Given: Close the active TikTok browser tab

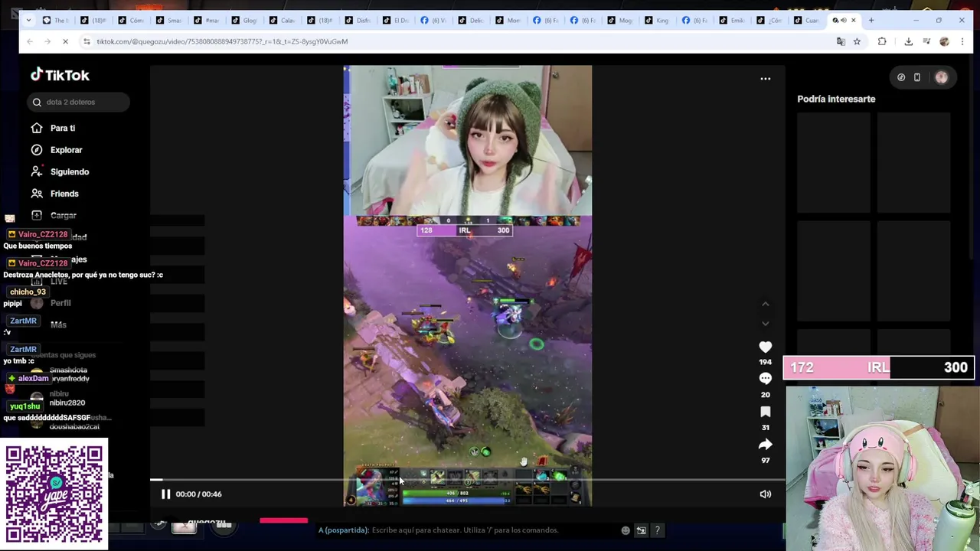Looking at the screenshot, I should pyautogui.click(x=854, y=20).
